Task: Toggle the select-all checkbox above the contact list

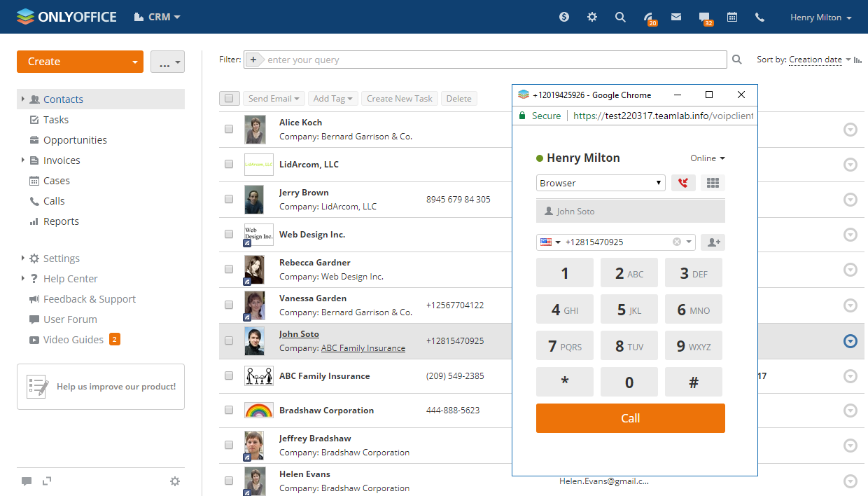Action: 229,98
